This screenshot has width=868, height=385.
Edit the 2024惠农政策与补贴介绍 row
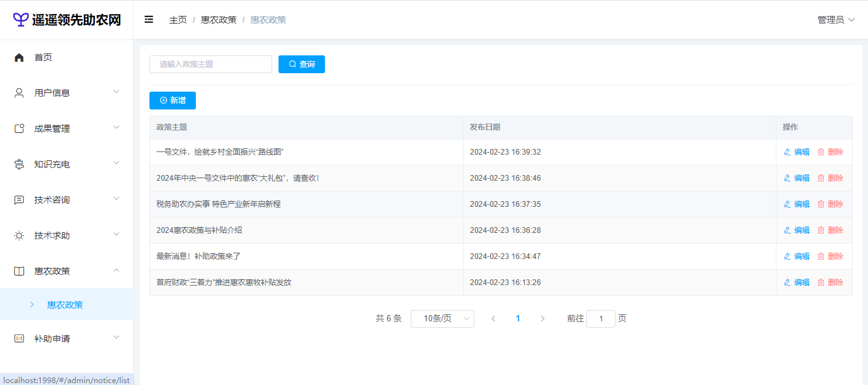coord(796,230)
